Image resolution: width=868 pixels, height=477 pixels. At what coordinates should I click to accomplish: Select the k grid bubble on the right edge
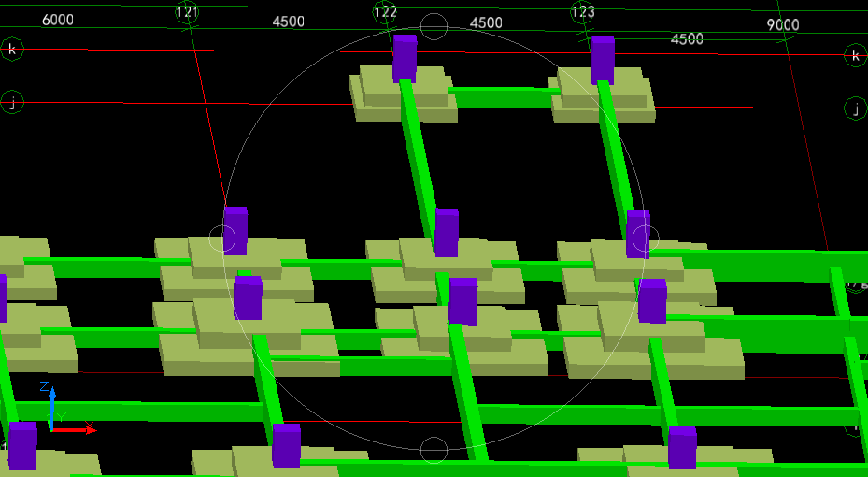coord(856,55)
